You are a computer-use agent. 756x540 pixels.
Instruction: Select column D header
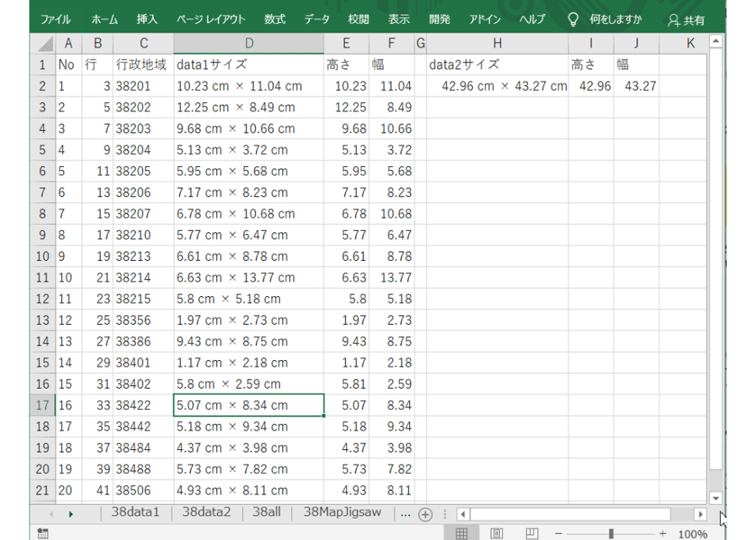coord(249,43)
